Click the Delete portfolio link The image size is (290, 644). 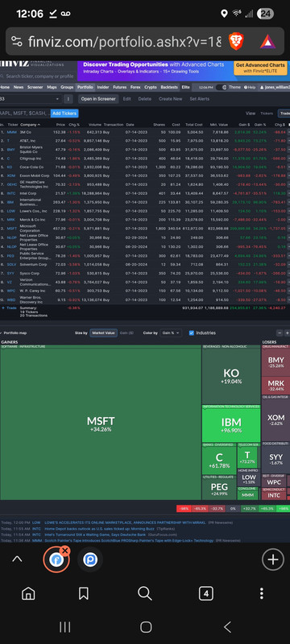pos(144,99)
